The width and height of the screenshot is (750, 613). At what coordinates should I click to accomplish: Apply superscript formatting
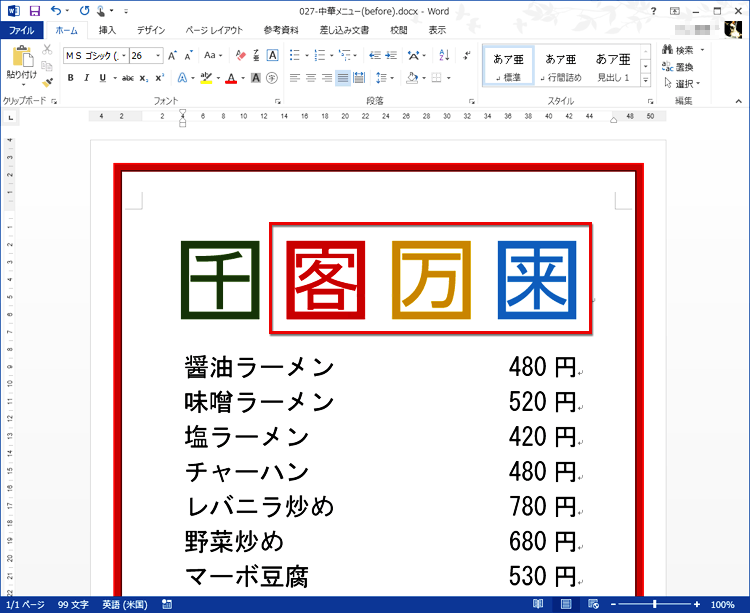coord(159,78)
